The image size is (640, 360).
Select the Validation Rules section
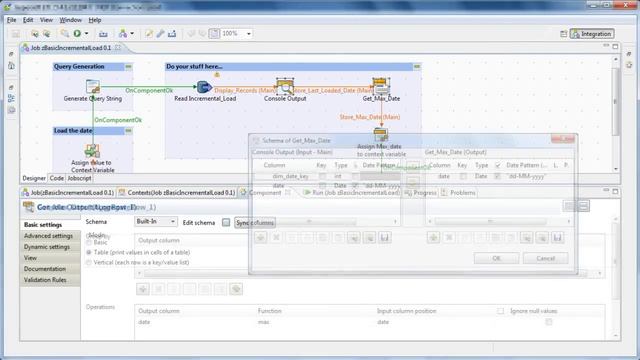pyautogui.click(x=50, y=280)
